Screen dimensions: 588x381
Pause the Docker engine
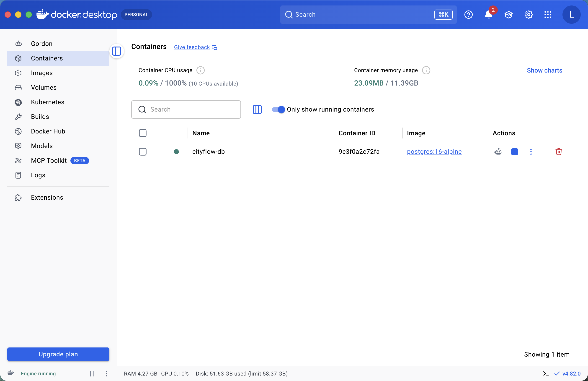tap(92, 373)
